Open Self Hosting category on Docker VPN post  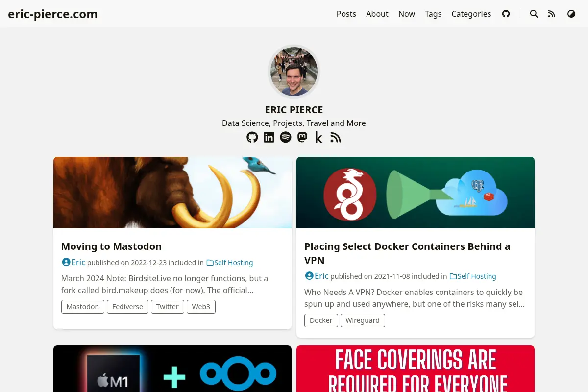pyautogui.click(x=473, y=276)
